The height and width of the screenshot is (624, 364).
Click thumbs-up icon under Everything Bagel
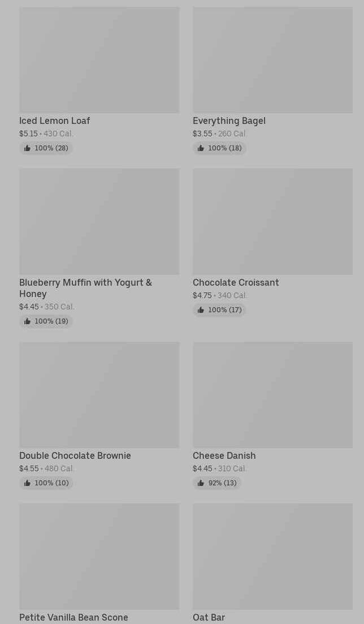(201, 148)
